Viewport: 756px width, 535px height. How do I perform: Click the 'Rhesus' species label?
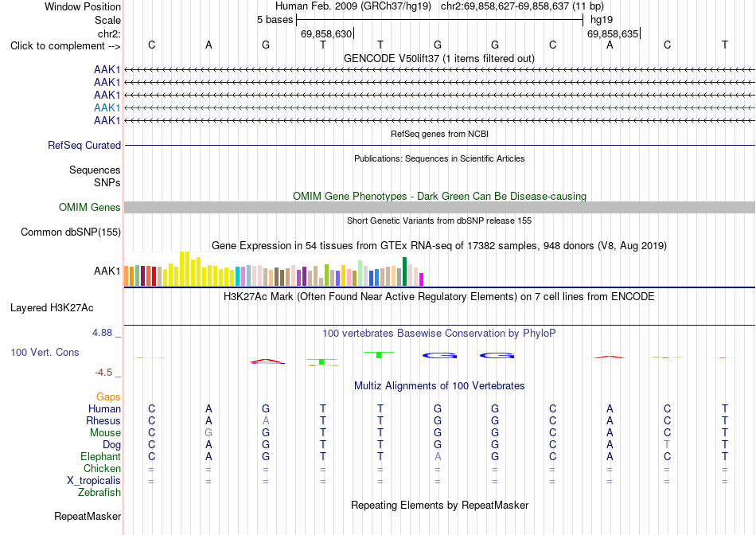point(103,420)
